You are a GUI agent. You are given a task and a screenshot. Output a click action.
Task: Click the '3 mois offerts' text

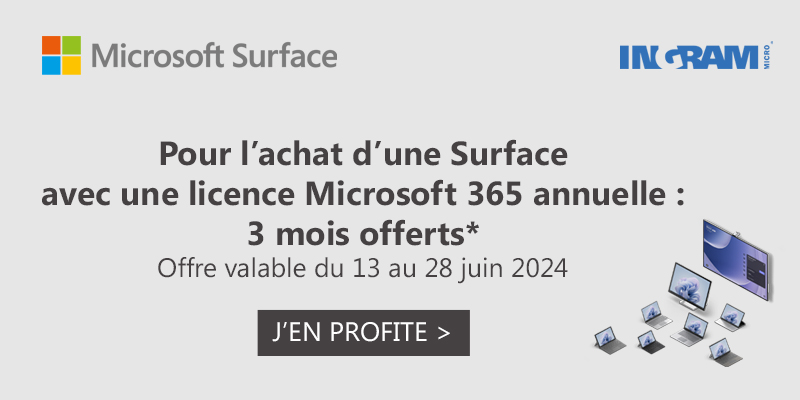pyautogui.click(x=356, y=234)
